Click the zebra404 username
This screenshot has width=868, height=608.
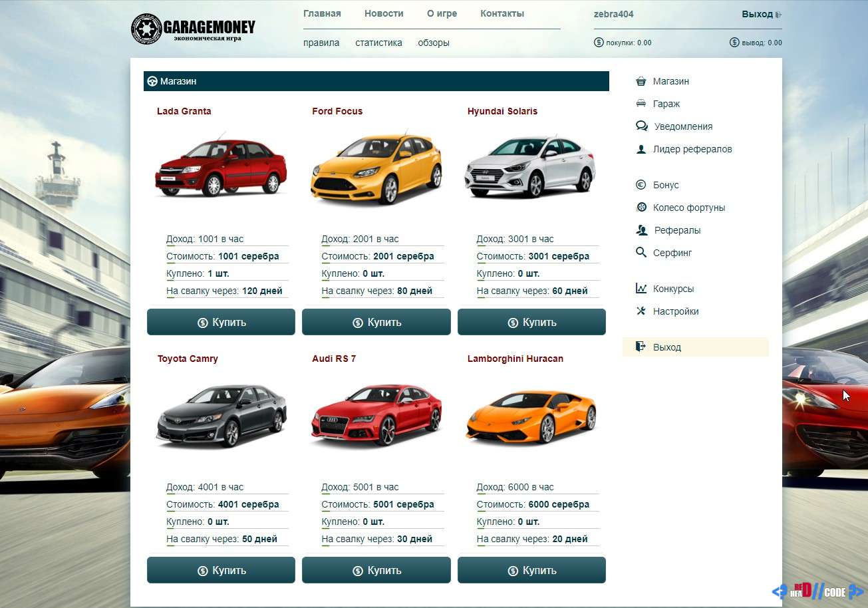[613, 14]
